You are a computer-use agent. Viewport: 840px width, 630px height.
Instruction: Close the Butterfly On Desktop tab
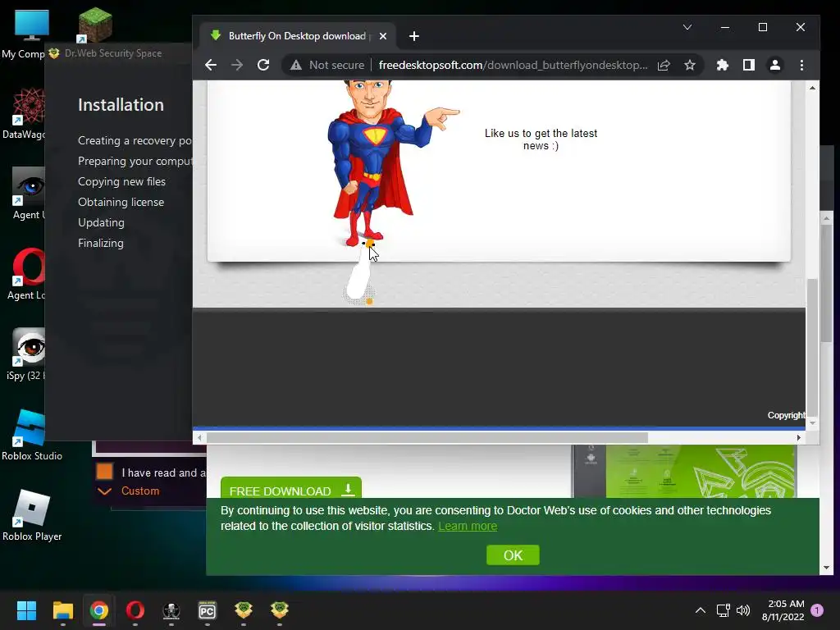[x=383, y=36]
